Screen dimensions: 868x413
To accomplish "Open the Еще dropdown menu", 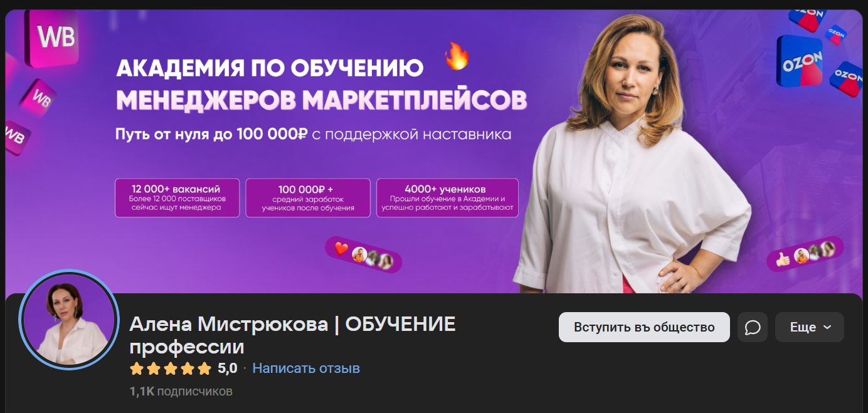I will 809,327.
